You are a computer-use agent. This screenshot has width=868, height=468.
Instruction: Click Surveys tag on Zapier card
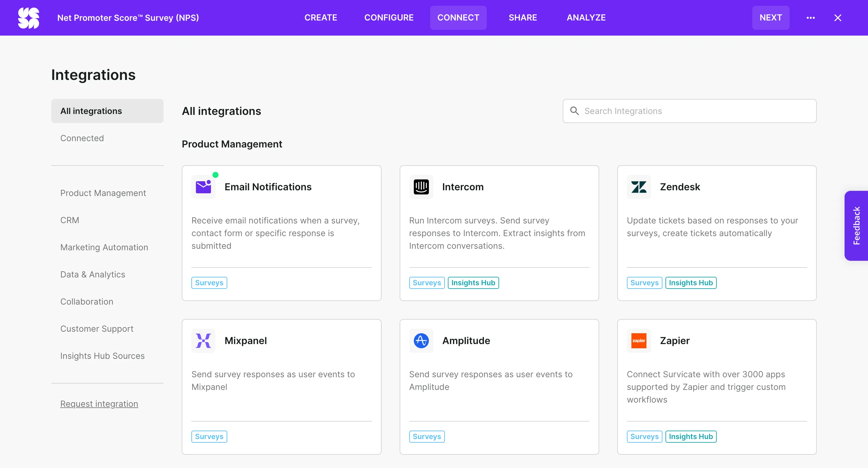(645, 436)
